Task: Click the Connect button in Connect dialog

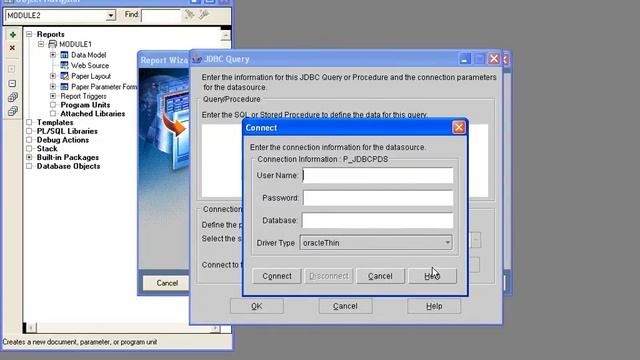Action: point(277,276)
